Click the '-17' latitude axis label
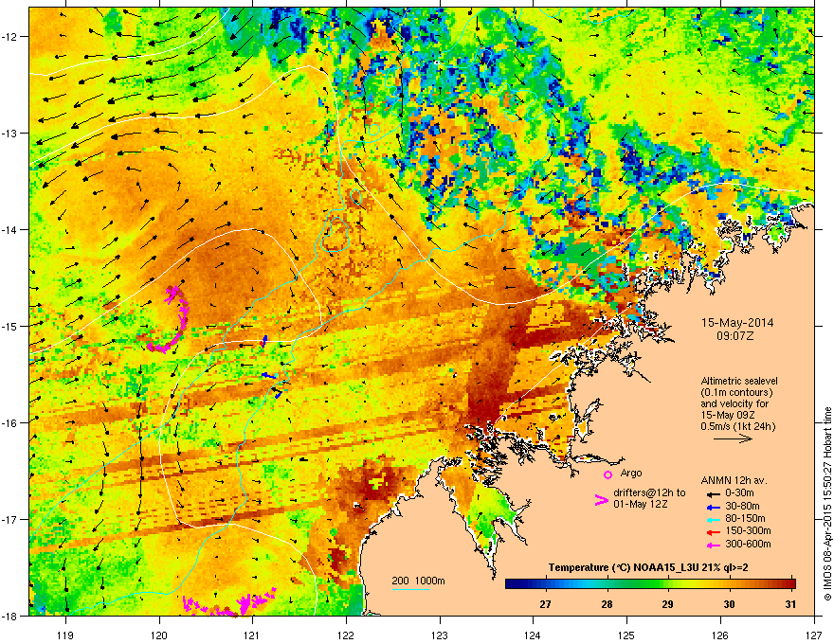The width and height of the screenshot is (834, 644). 10,520
